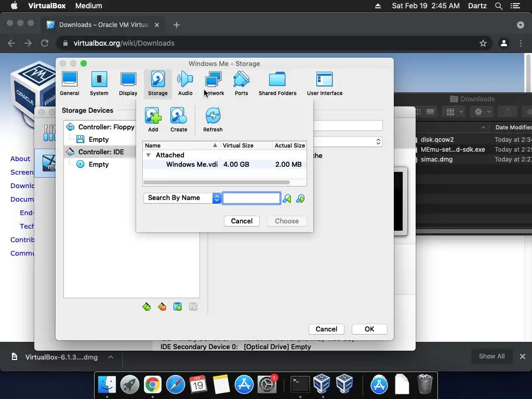Click Remove Controller icon below storage tree
Viewport: 532px width, 399px height.
pyautogui.click(x=162, y=307)
